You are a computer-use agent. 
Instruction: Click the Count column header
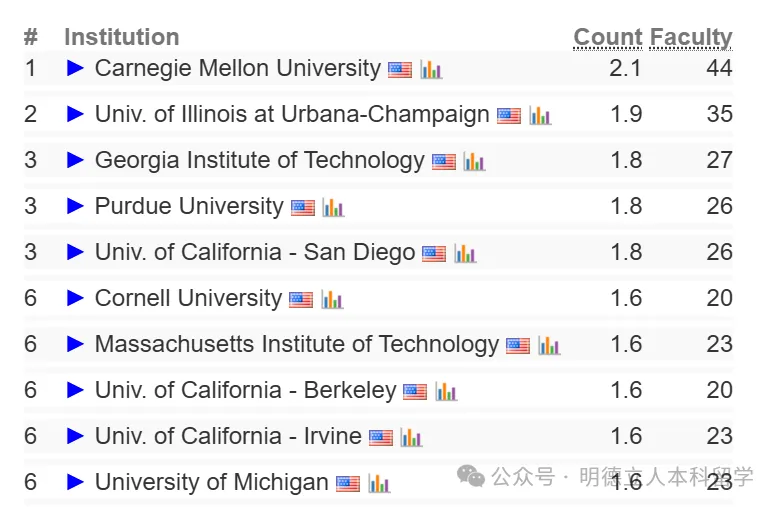[608, 37]
